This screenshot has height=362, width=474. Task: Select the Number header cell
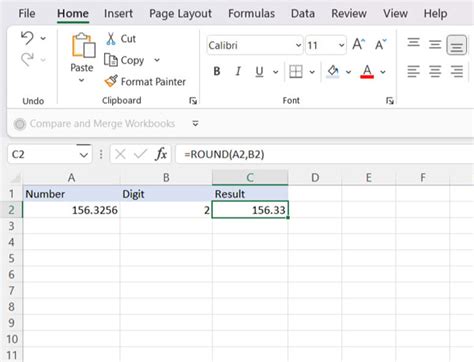(71, 194)
